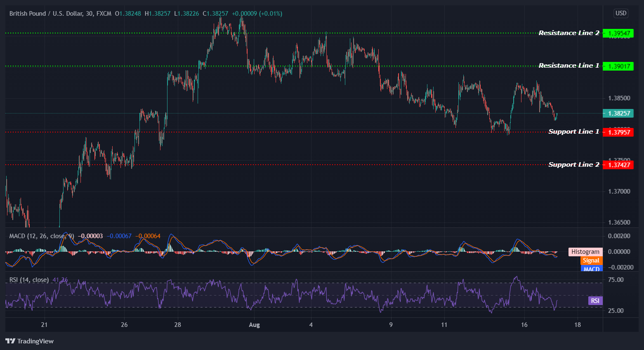Click the USD currency label at top right
Screen dimensions: 644x350
[x=620, y=13]
